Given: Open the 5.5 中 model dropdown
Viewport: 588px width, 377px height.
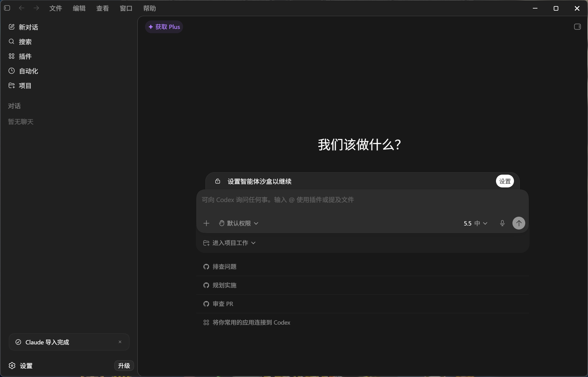Looking at the screenshot, I should tap(476, 223).
